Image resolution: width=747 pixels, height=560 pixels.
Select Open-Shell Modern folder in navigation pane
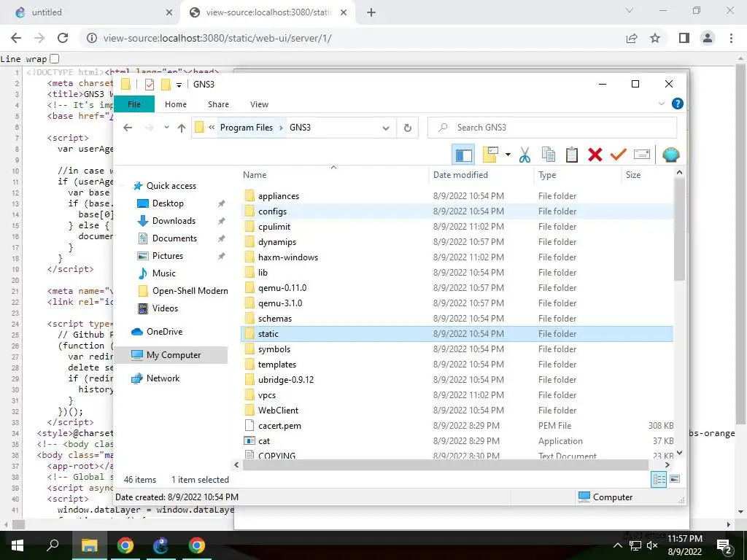click(x=190, y=291)
